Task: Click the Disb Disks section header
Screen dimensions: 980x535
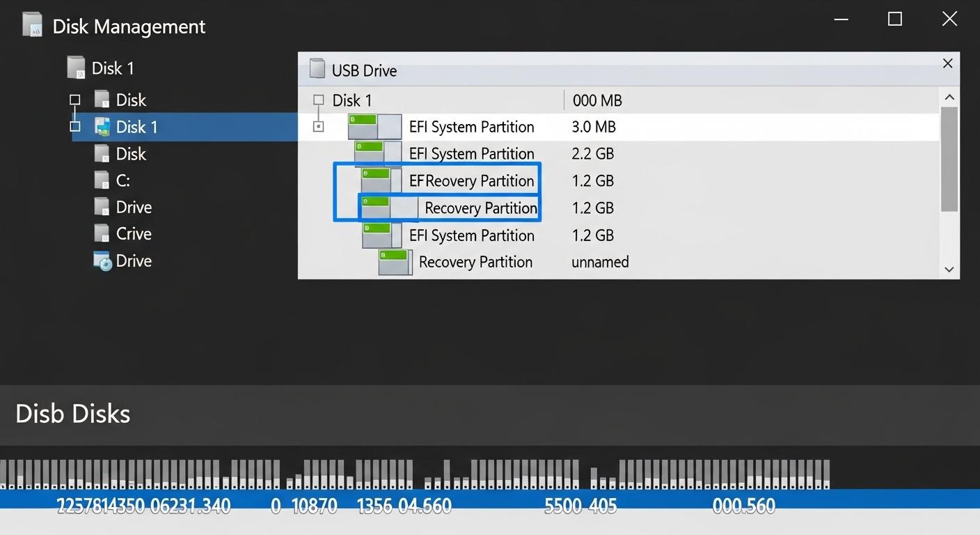Action: click(x=72, y=414)
